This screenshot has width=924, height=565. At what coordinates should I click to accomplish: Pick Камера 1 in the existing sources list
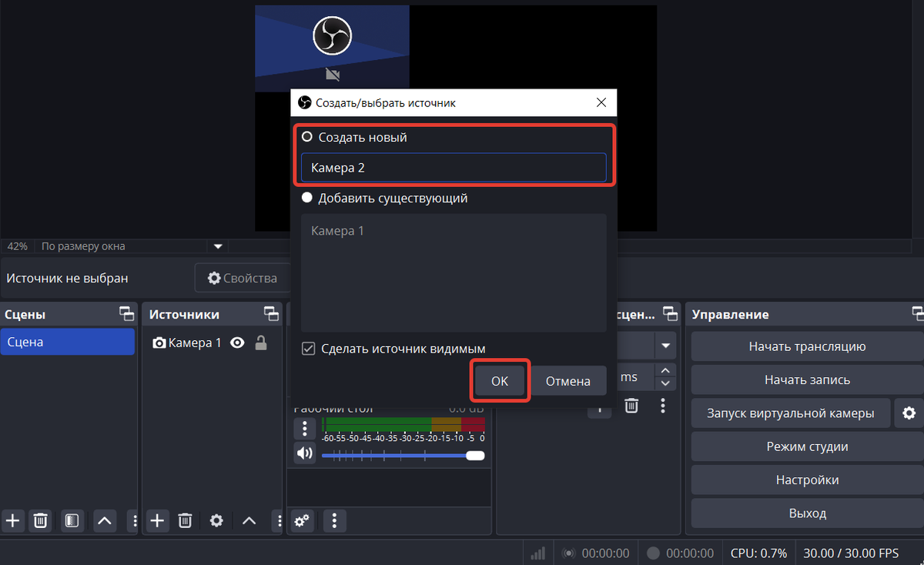click(337, 231)
